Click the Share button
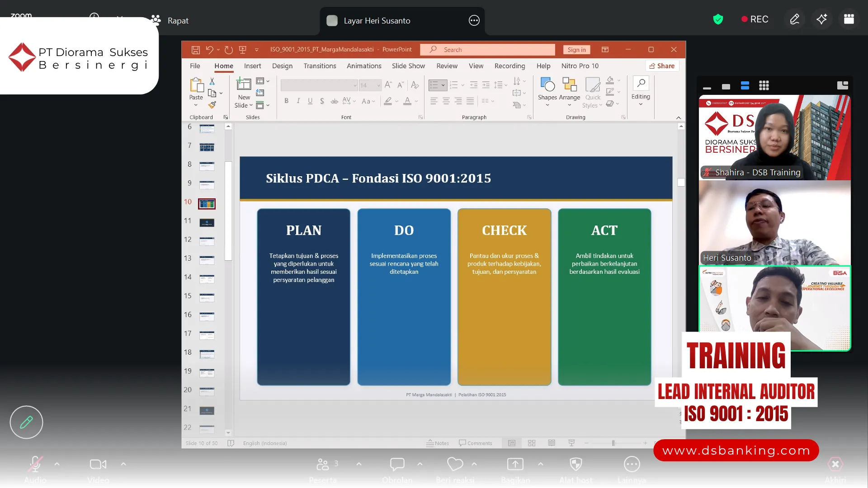The height and width of the screenshot is (488, 868). 662,66
